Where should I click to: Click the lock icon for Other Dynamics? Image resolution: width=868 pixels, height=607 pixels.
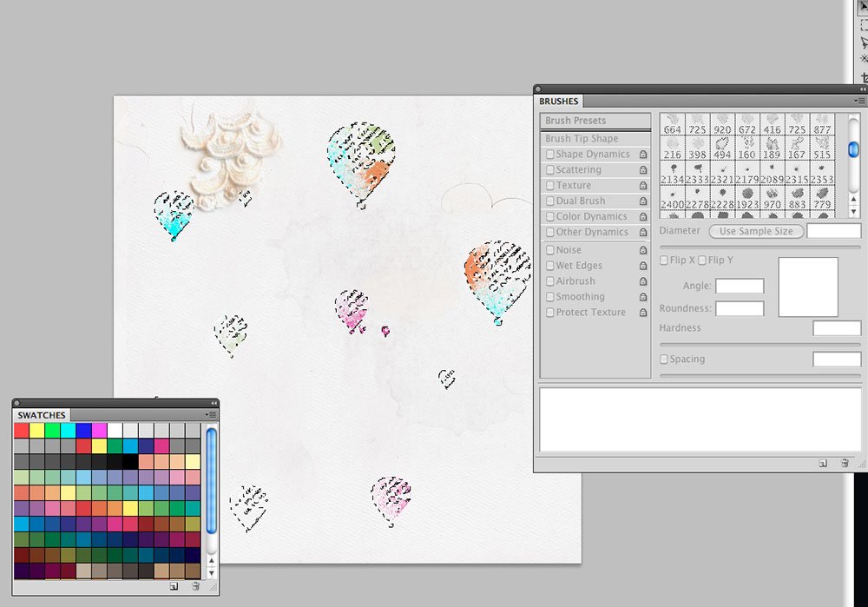point(643,232)
